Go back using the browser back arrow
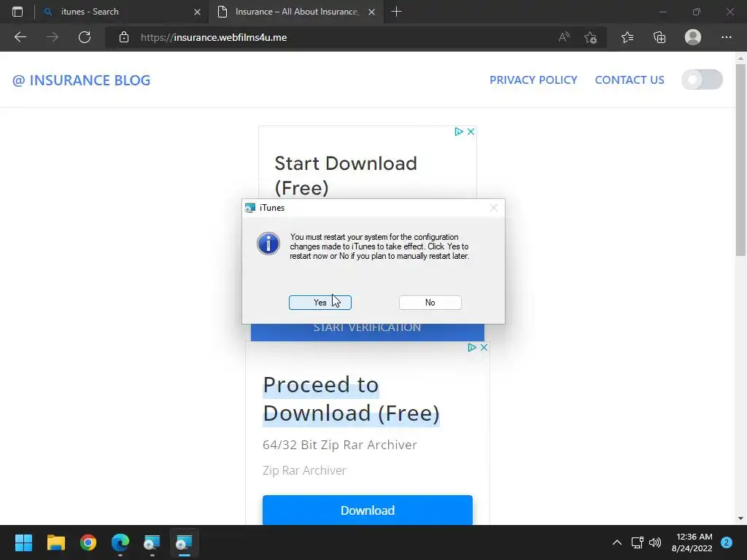 [20, 37]
